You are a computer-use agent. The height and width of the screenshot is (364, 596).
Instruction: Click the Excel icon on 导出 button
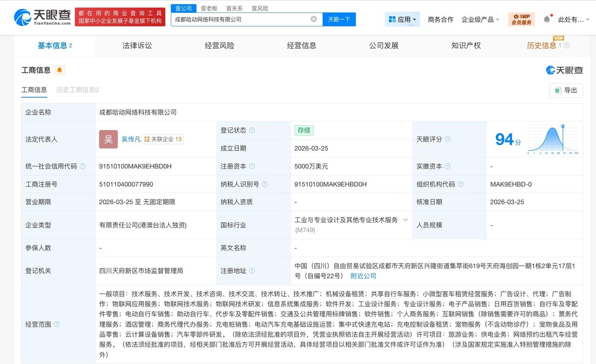point(559,90)
